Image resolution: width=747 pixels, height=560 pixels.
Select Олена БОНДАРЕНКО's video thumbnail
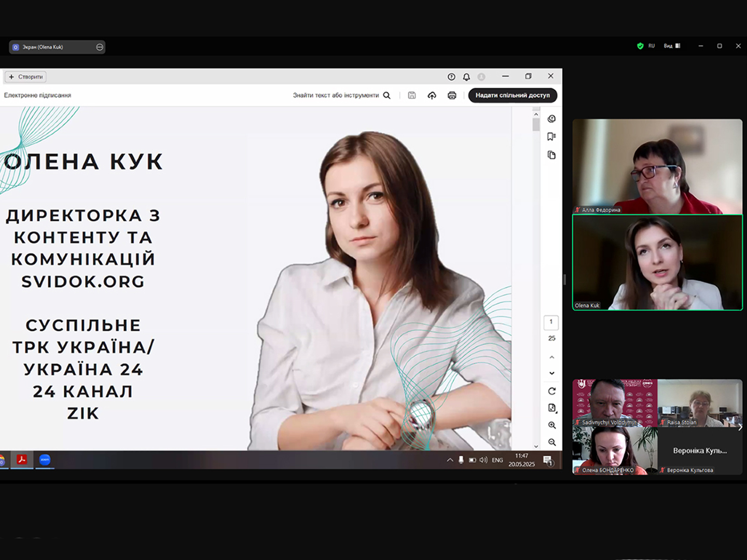615,451
